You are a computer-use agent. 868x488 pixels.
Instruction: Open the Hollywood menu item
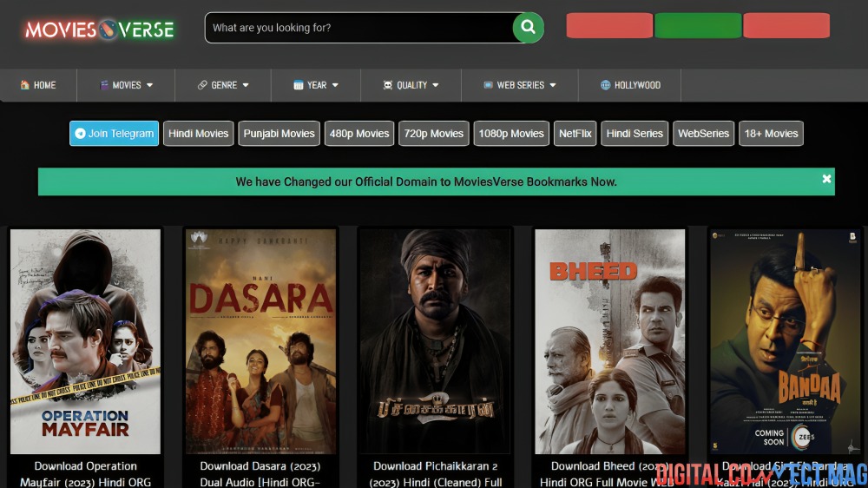[x=630, y=85]
